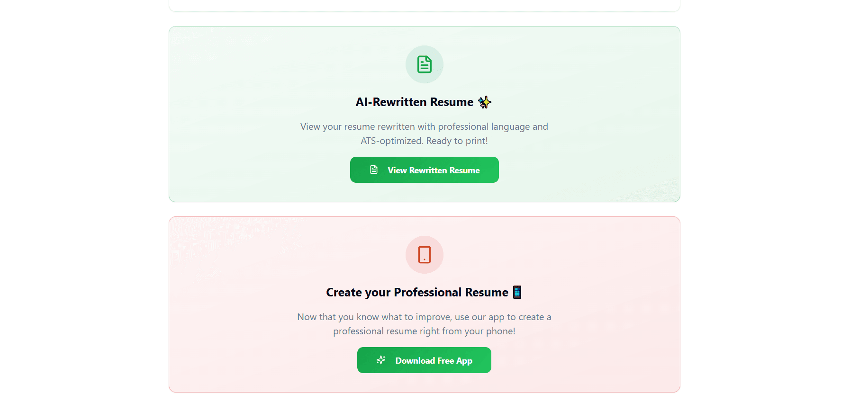Click the text "professional resume right from your phone!"
Image resolution: width=868 pixels, height=411 pixels.
pyautogui.click(x=424, y=331)
